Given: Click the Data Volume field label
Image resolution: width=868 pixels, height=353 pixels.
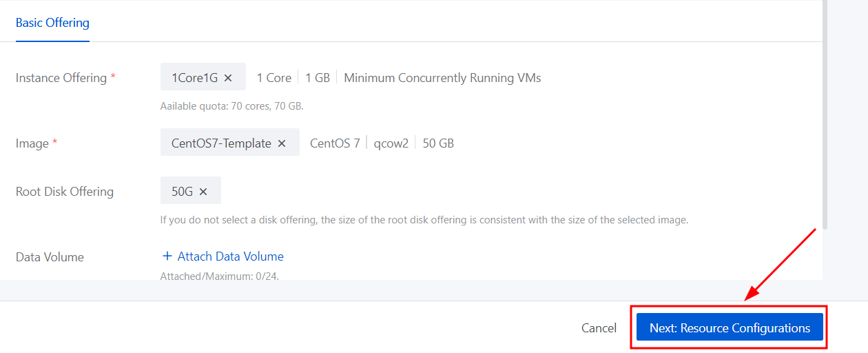Looking at the screenshot, I should [50, 257].
